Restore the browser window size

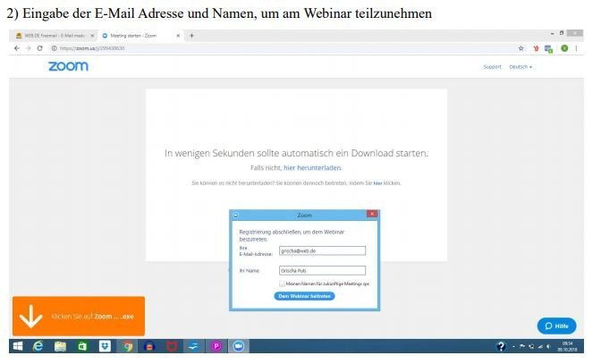562,33
